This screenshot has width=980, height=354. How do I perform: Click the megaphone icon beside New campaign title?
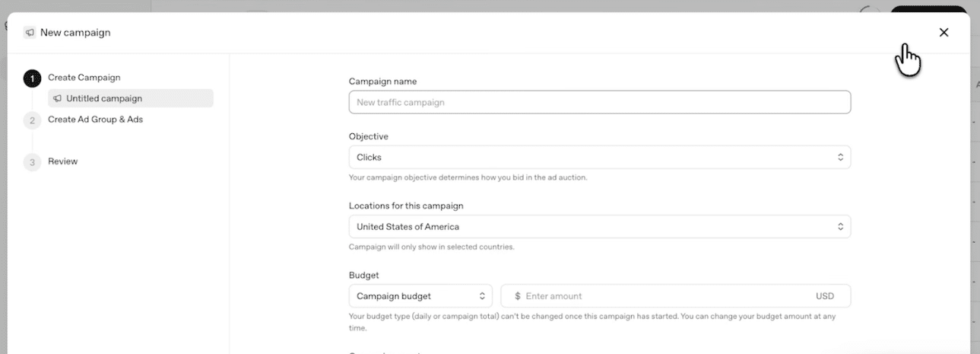click(30, 33)
